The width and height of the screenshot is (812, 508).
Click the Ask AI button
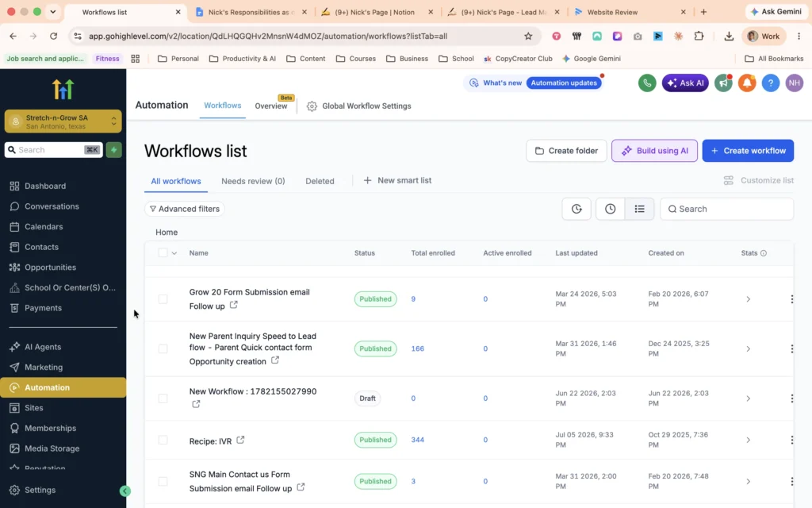(x=685, y=83)
